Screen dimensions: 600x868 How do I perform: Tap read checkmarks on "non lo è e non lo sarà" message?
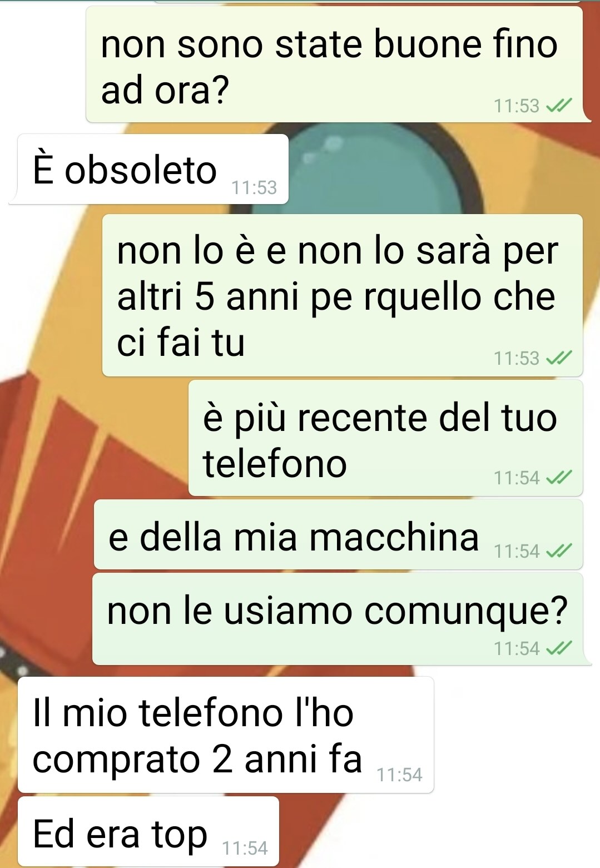[559, 358]
